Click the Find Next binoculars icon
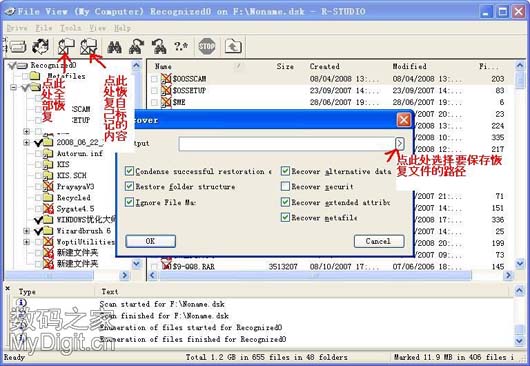 [x=137, y=47]
